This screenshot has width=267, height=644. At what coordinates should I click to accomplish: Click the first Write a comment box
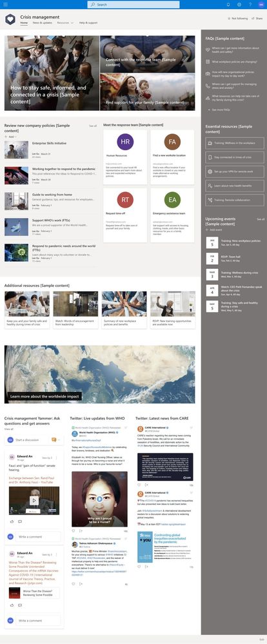39,536
